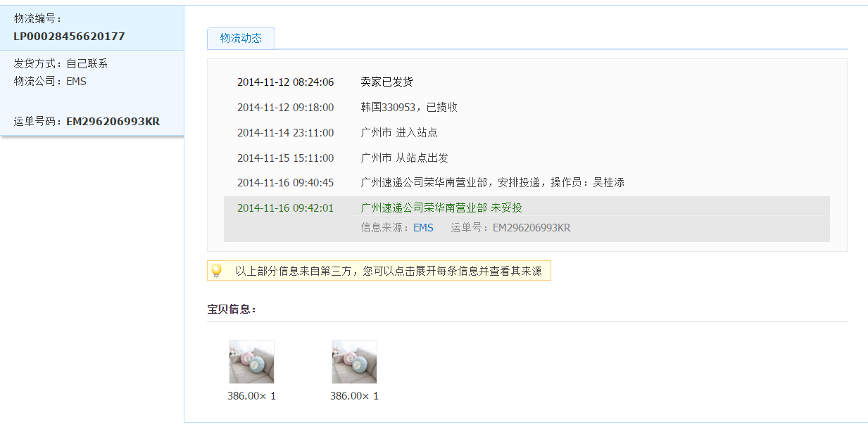
Task: Expand the 广州市 从站点出发 tracking entry
Action: pyautogui.click(x=404, y=158)
